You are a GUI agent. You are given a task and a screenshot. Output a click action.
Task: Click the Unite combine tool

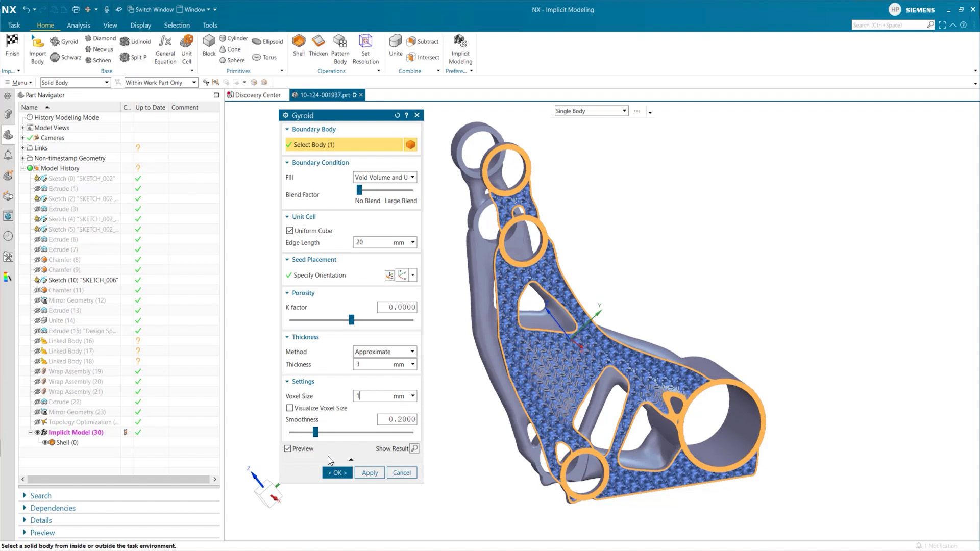pos(396,45)
